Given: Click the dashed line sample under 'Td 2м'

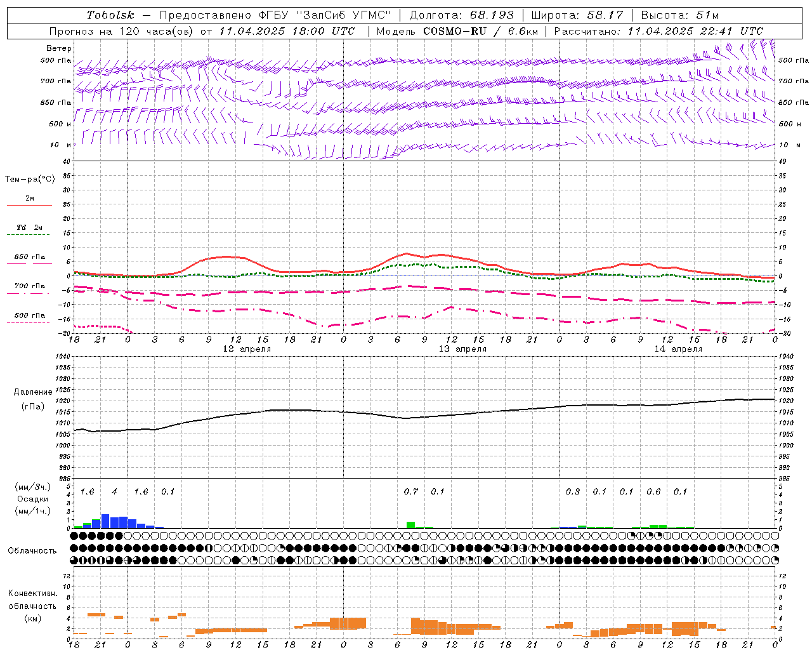Looking at the screenshot, I should [29, 235].
